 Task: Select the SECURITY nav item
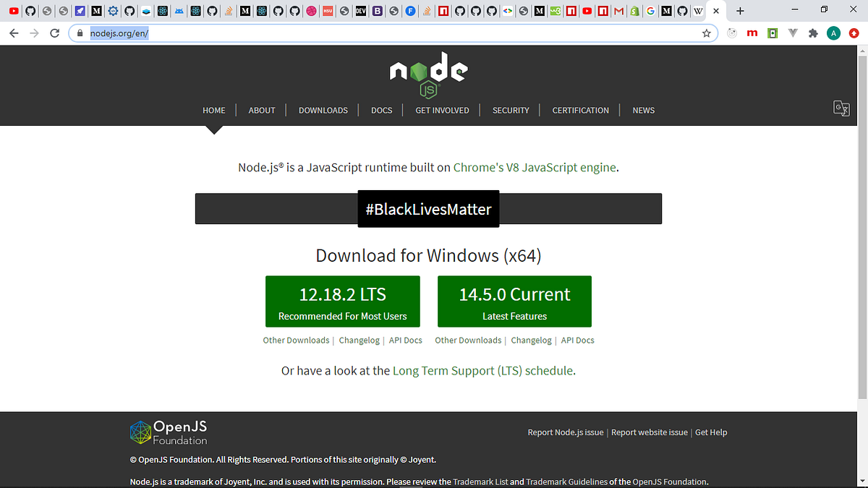point(511,110)
